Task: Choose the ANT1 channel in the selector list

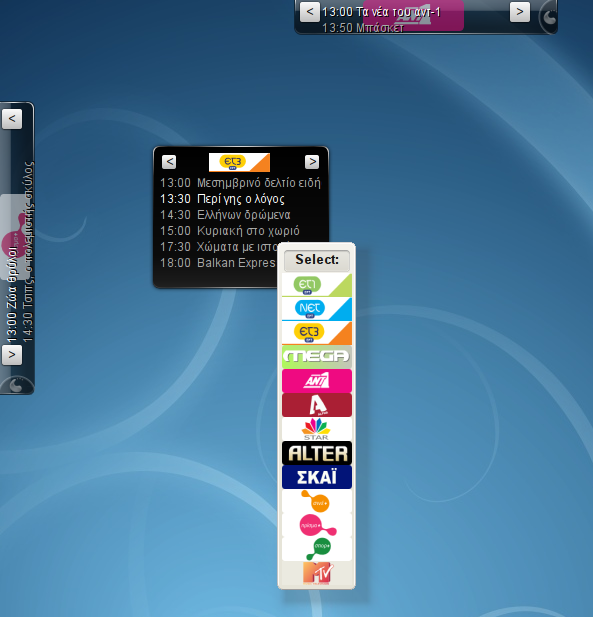Action: tap(317, 381)
